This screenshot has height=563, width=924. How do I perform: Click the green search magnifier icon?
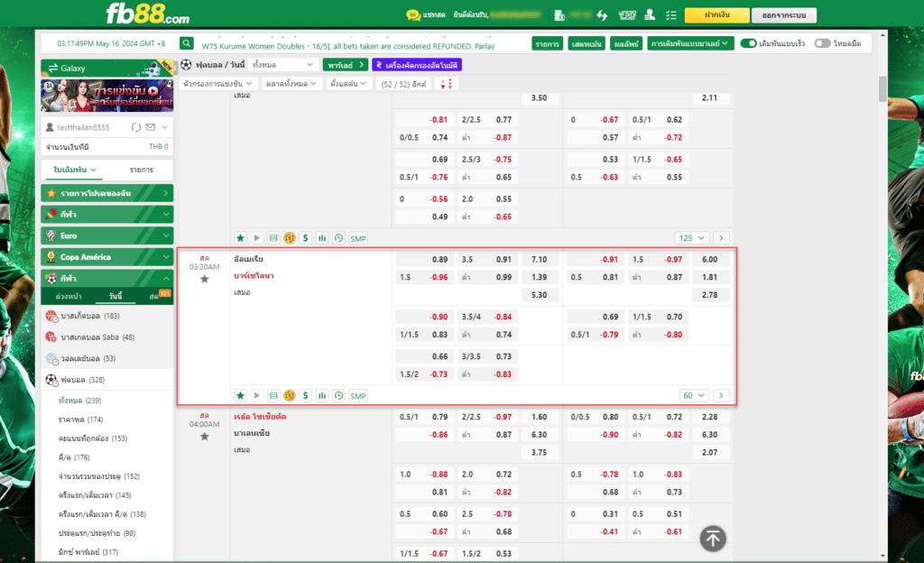coord(186,43)
